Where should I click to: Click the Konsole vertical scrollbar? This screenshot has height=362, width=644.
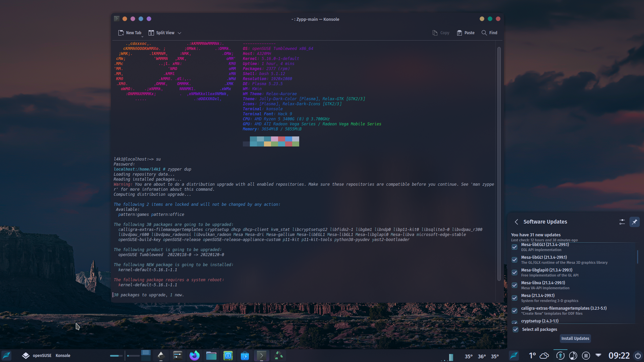(x=499, y=164)
